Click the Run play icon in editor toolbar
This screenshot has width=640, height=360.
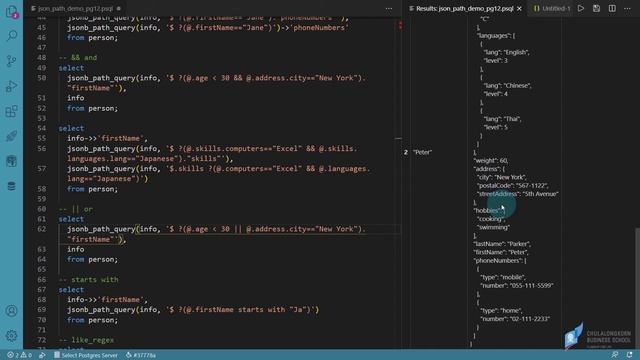click(x=581, y=8)
